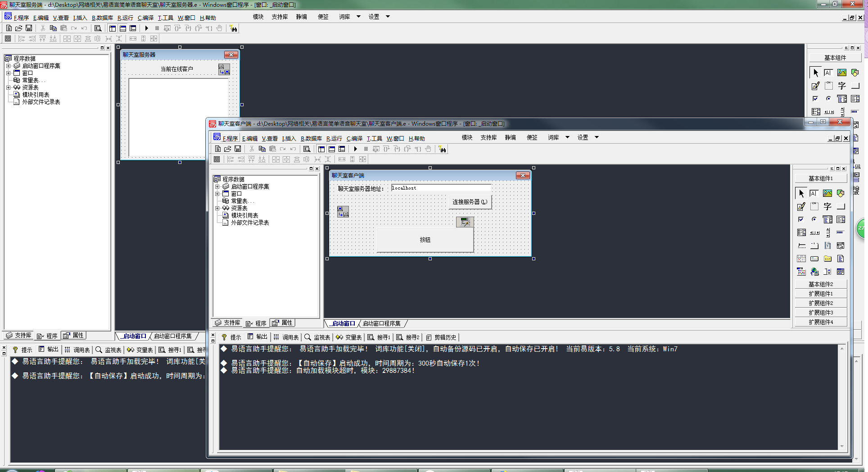The image size is (868, 472).
Task: Click binoculars help-search icon in client window
Action: 443,149
